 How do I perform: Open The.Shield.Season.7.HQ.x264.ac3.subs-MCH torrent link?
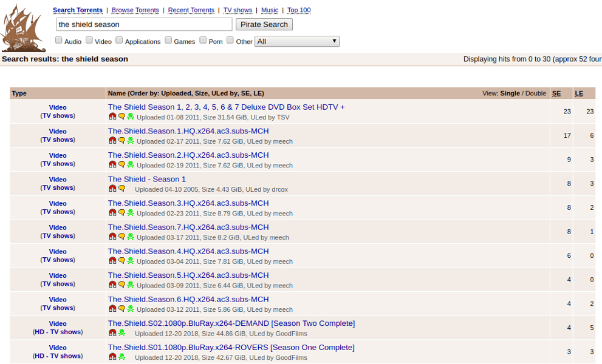[x=188, y=227]
